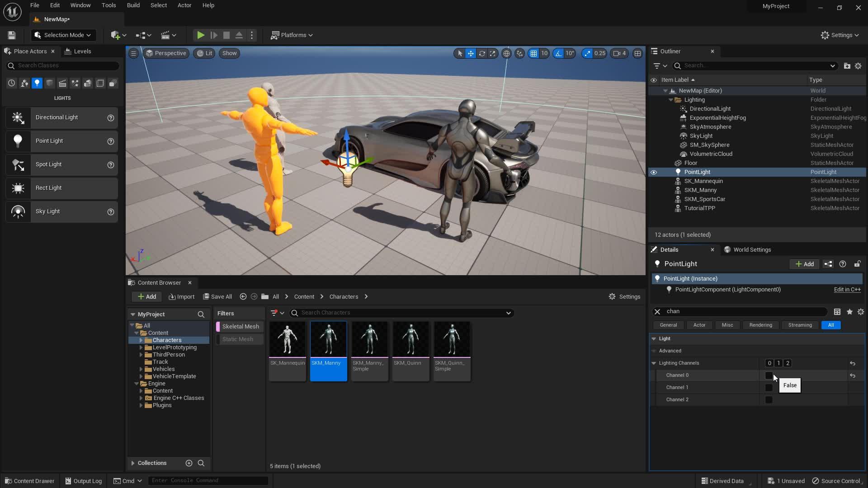Toggle PointLight visibility eye in Outliner

[x=654, y=172]
